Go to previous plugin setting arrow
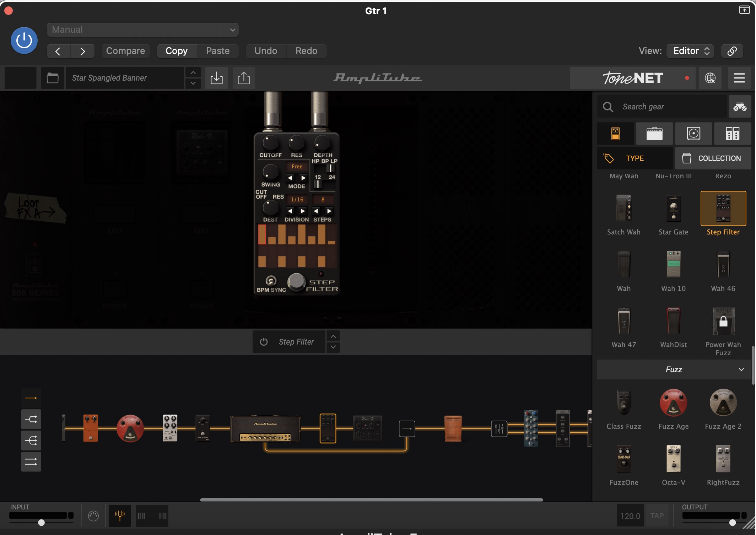 pos(58,51)
